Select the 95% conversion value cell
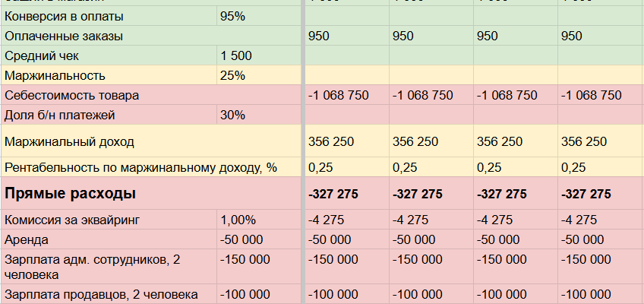 [x=232, y=16]
